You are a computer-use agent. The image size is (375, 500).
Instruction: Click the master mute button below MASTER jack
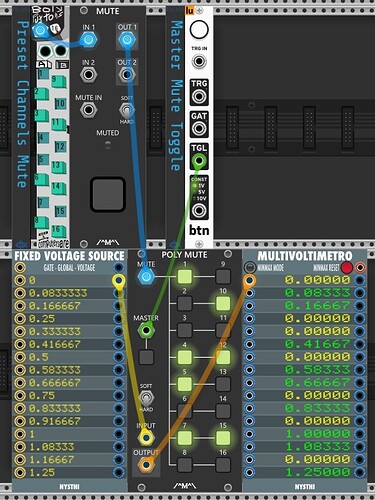point(146,357)
